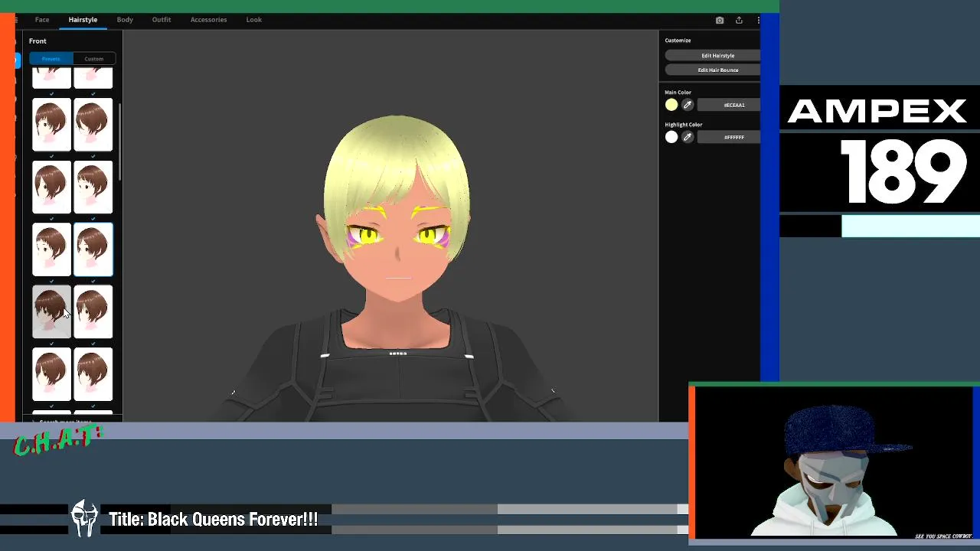Choose the greyed hair preset under the cursor
The height and width of the screenshot is (551, 980).
tap(51, 312)
